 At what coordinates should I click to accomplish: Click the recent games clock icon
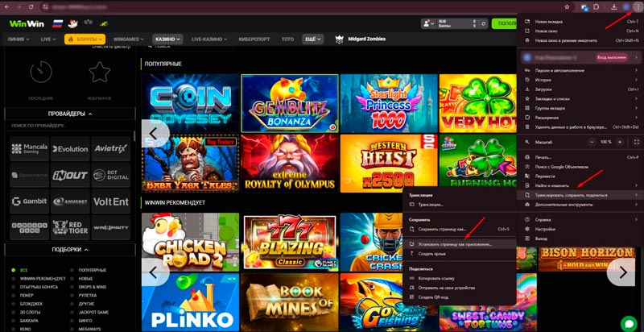click(41, 73)
